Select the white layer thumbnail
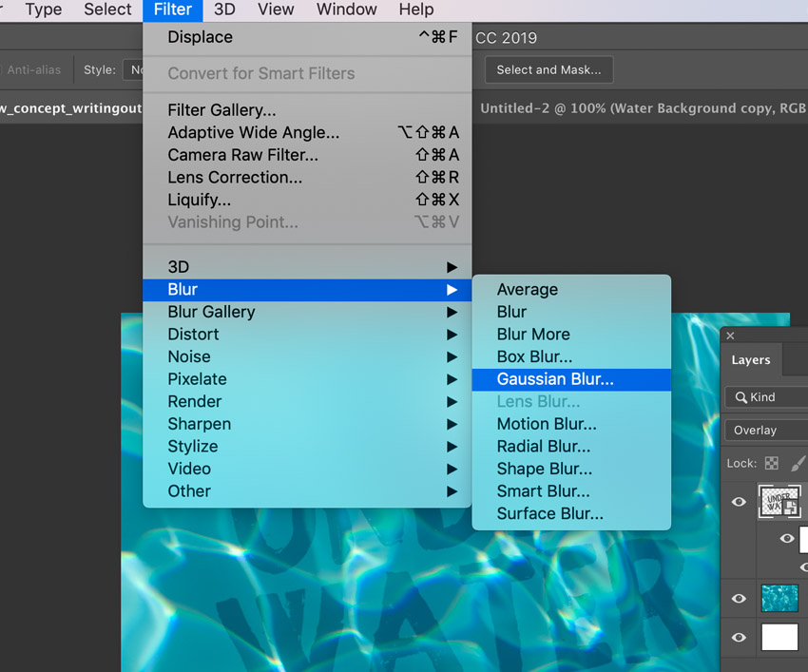The image size is (808, 672). (779, 637)
